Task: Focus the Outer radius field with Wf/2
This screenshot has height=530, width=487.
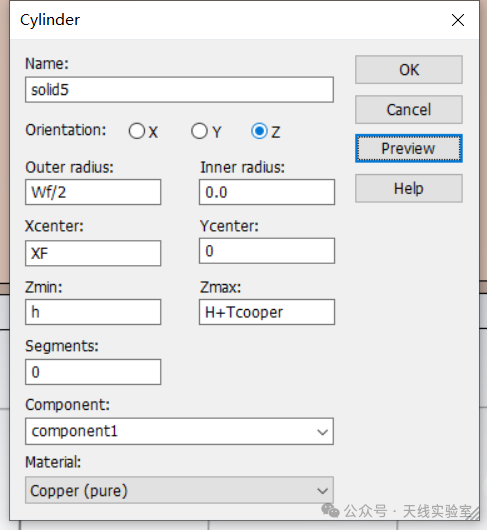Action: pyautogui.click(x=93, y=192)
